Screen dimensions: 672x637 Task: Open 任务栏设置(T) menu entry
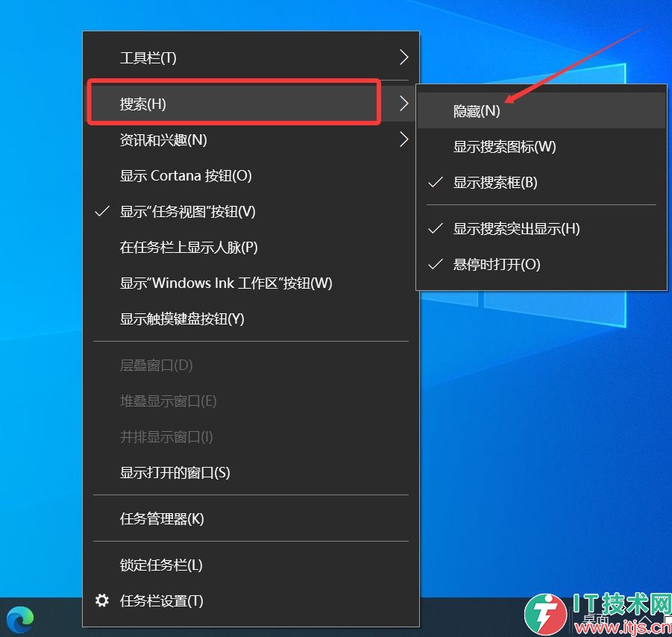coord(161,600)
